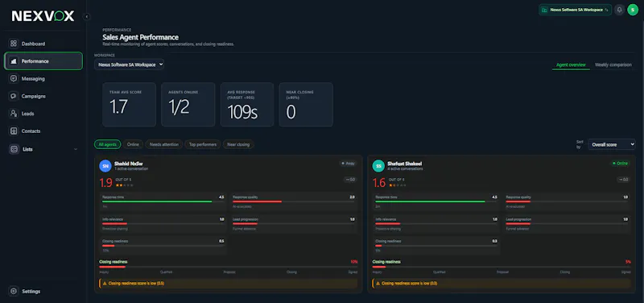Go to Messaging in the sidebar

coord(43,78)
